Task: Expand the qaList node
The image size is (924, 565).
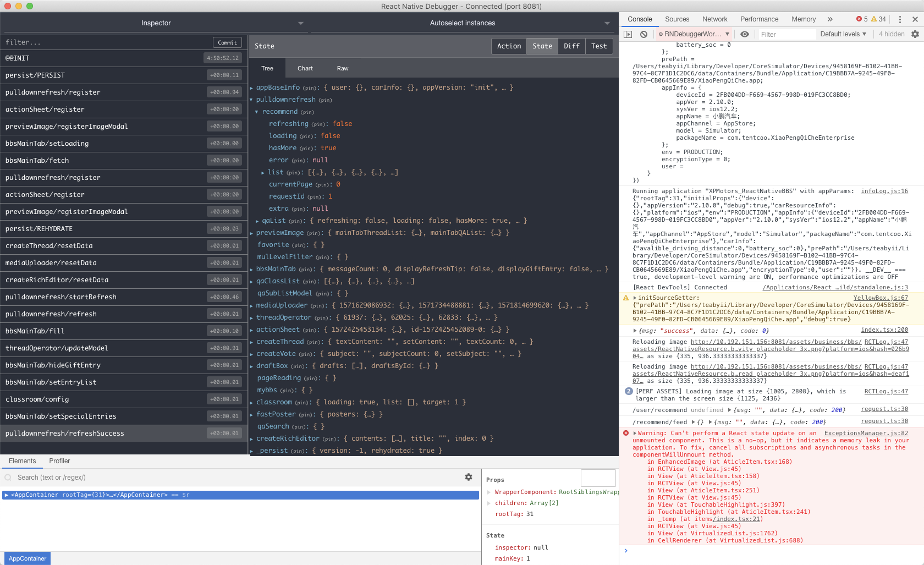Action: click(x=257, y=221)
